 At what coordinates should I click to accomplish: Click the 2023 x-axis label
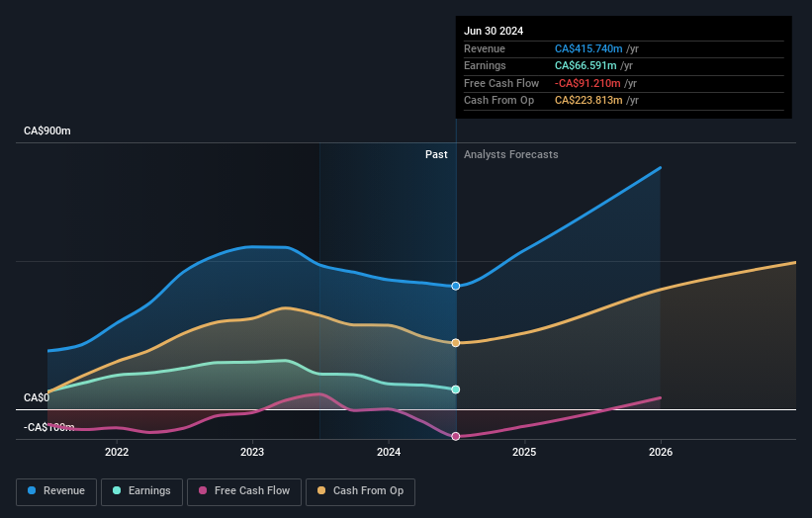pyautogui.click(x=252, y=452)
